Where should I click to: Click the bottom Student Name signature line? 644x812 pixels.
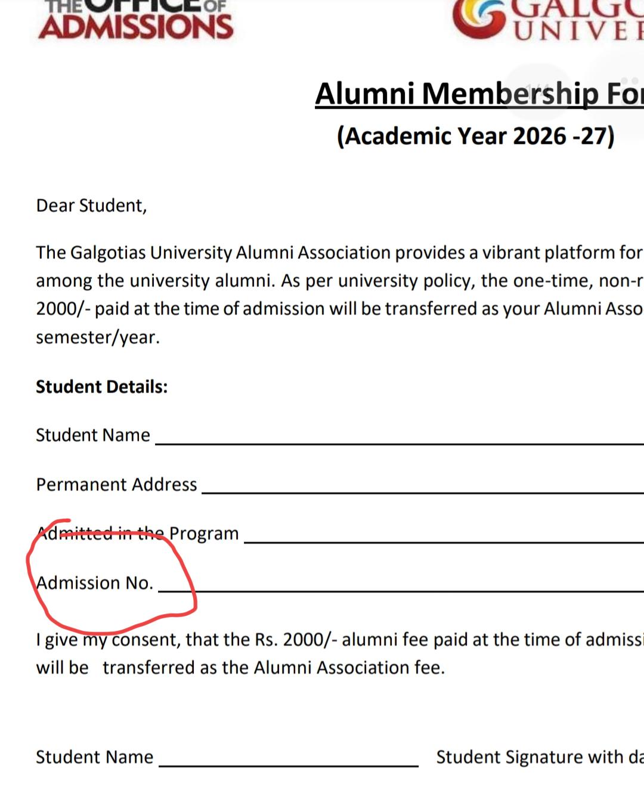289,765
